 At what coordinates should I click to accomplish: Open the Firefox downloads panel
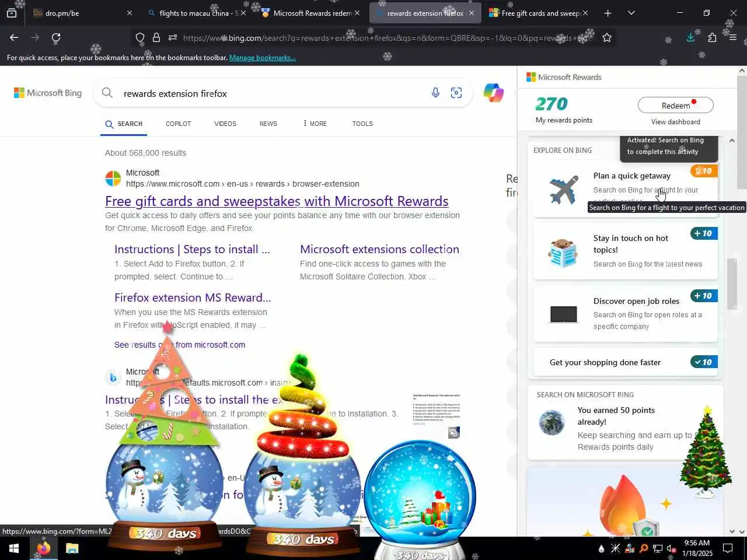[690, 37]
